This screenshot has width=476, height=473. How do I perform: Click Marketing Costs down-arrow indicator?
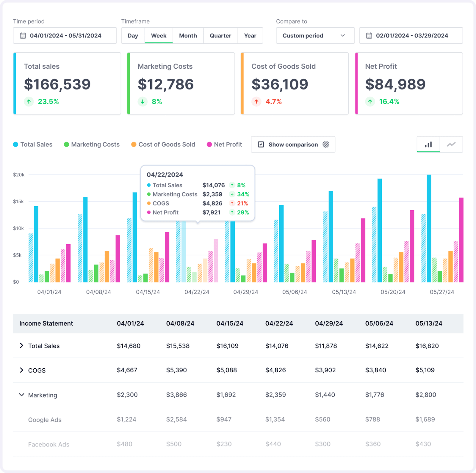[x=143, y=102]
